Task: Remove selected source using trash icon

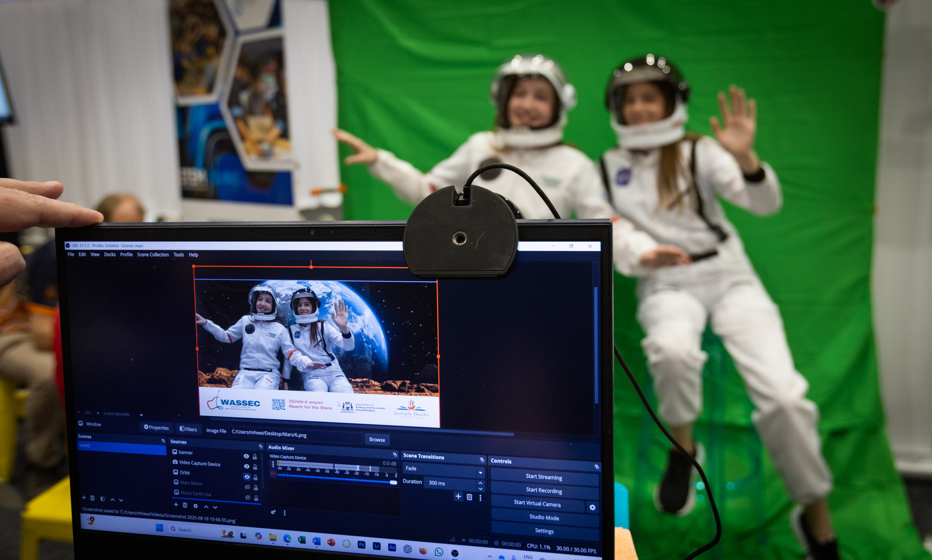Action: coord(185,505)
